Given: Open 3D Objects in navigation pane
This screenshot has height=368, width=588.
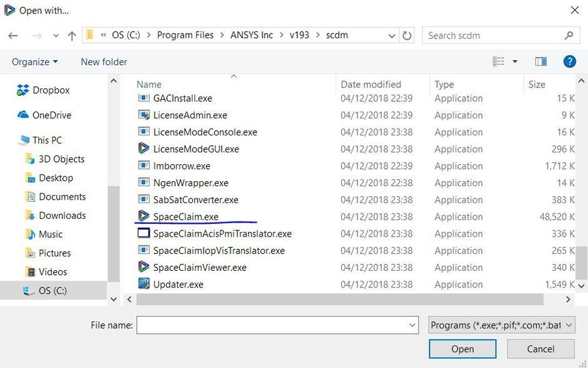Looking at the screenshot, I should tap(62, 159).
